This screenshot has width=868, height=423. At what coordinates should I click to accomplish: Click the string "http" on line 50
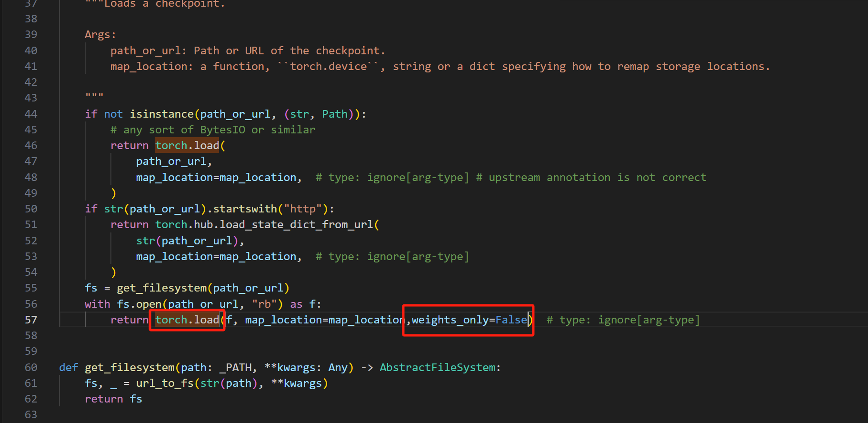point(303,209)
